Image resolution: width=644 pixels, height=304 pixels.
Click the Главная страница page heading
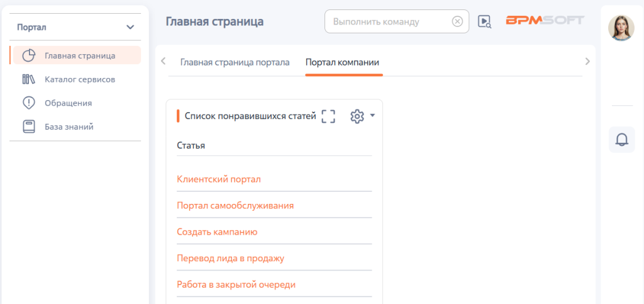coord(215,21)
